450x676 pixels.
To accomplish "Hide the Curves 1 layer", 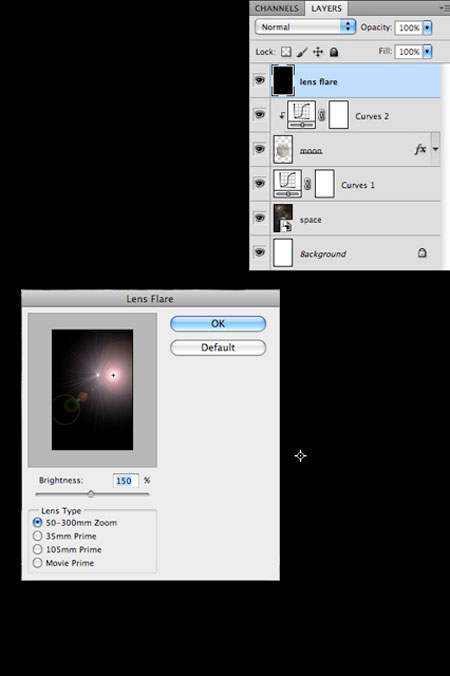I will [259, 184].
